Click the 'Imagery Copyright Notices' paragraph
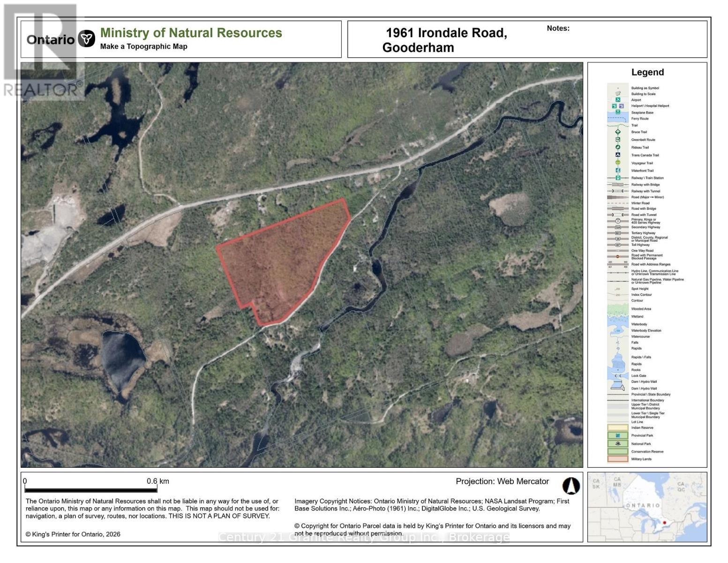728x563 pixels. click(x=432, y=505)
